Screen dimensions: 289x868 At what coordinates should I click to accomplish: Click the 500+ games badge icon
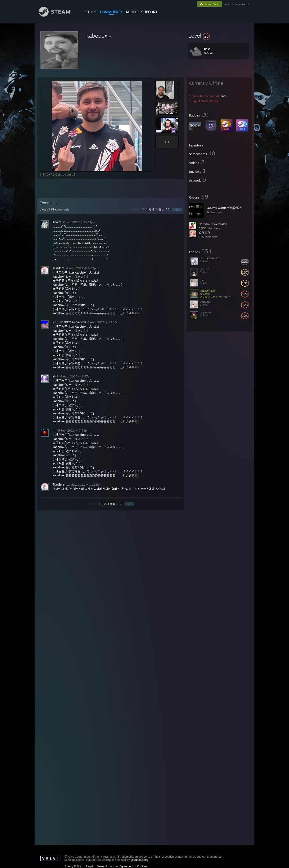(195, 126)
